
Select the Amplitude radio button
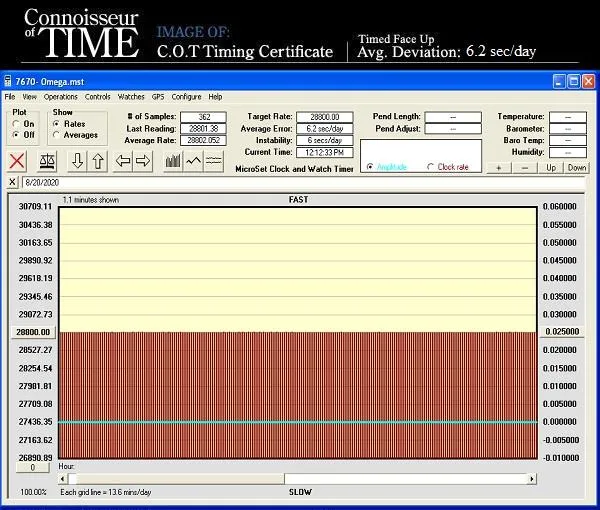click(370, 167)
